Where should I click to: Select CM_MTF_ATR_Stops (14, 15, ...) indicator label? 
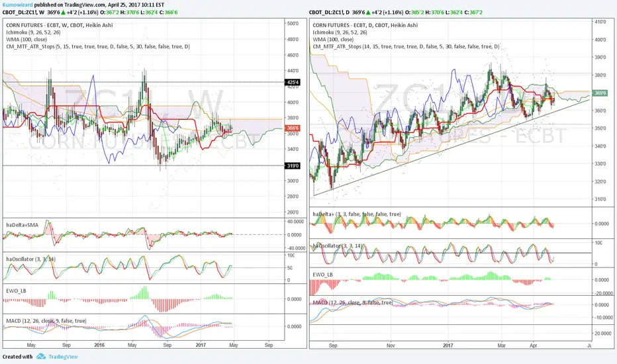point(406,46)
